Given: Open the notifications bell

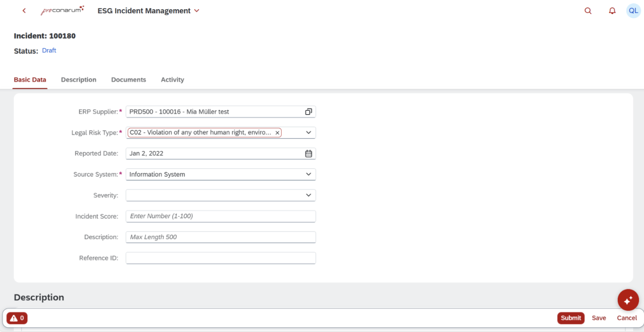Looking at the screenshot, I should pos(612,11).
